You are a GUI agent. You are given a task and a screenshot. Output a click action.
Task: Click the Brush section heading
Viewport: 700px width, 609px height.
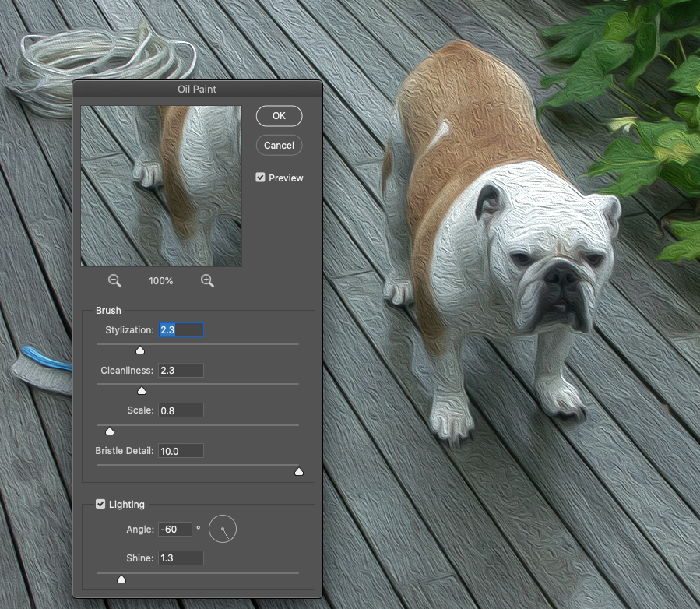[x=108, y=310]
